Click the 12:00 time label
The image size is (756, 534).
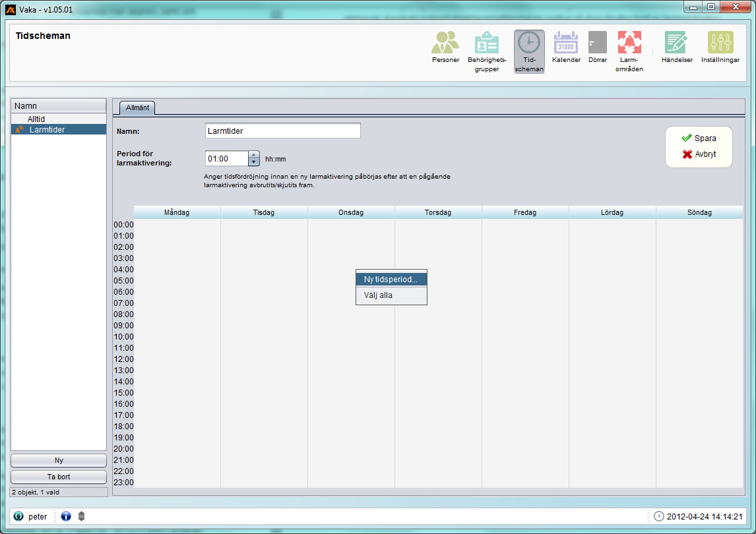[123, 359]
